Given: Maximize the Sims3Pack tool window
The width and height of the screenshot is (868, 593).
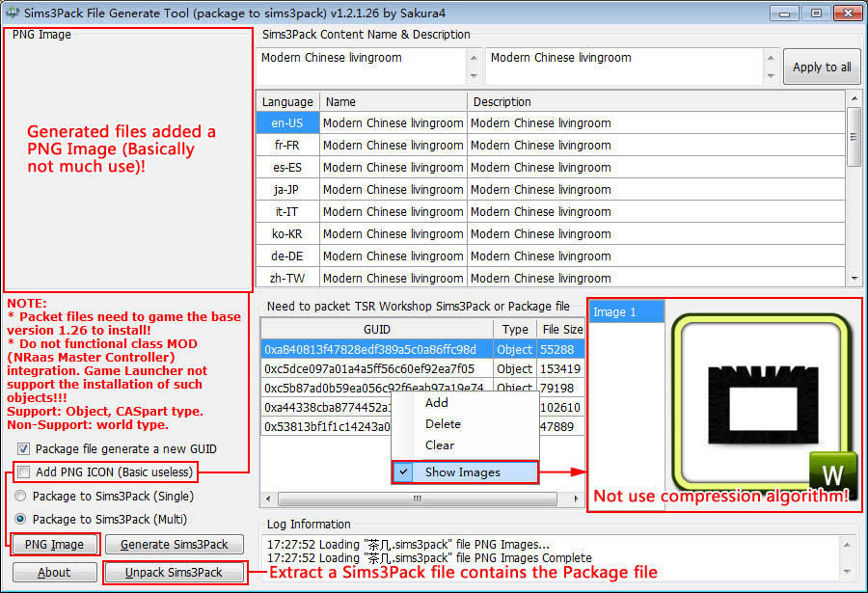Looking at the screenshot, I should [x=816, y=13].
